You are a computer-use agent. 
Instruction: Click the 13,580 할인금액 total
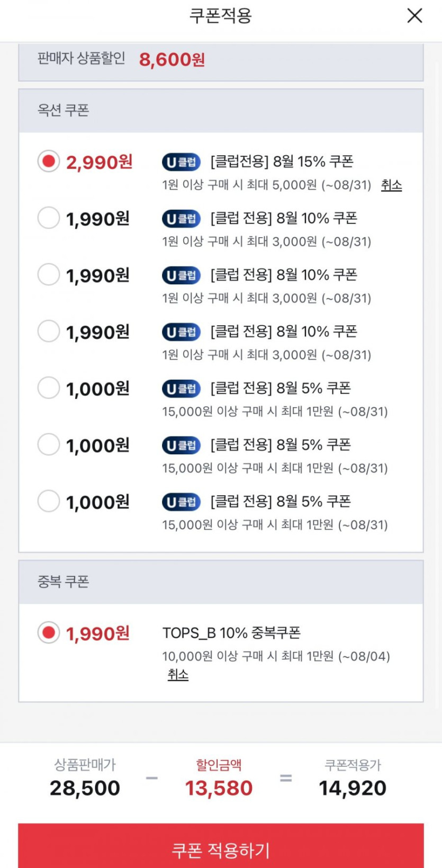coord(219,788)
